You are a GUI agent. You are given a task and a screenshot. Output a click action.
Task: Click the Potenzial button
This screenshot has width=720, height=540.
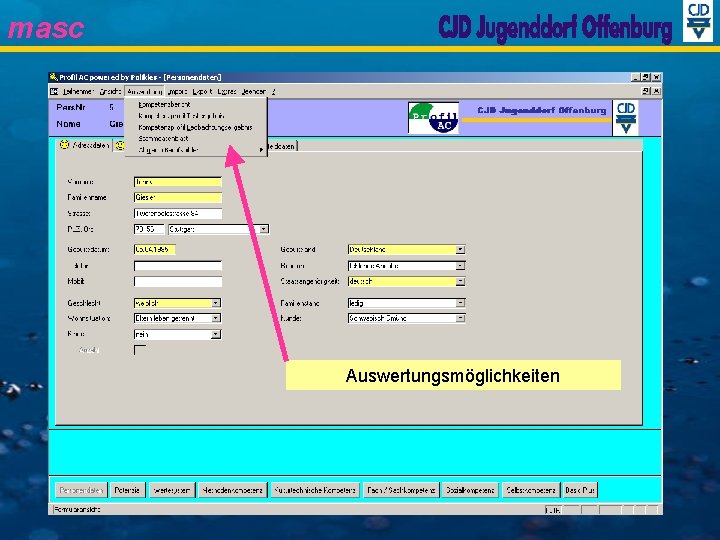(x=127, y=490)
